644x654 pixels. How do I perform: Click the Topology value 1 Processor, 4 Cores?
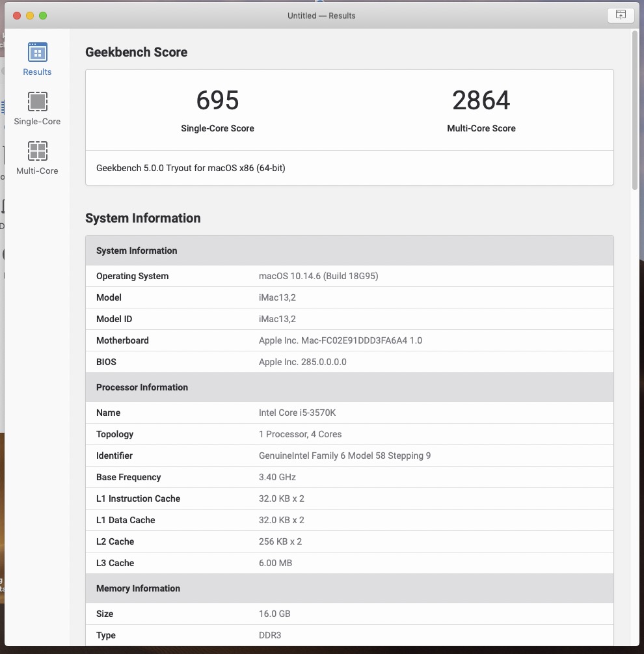300,434
